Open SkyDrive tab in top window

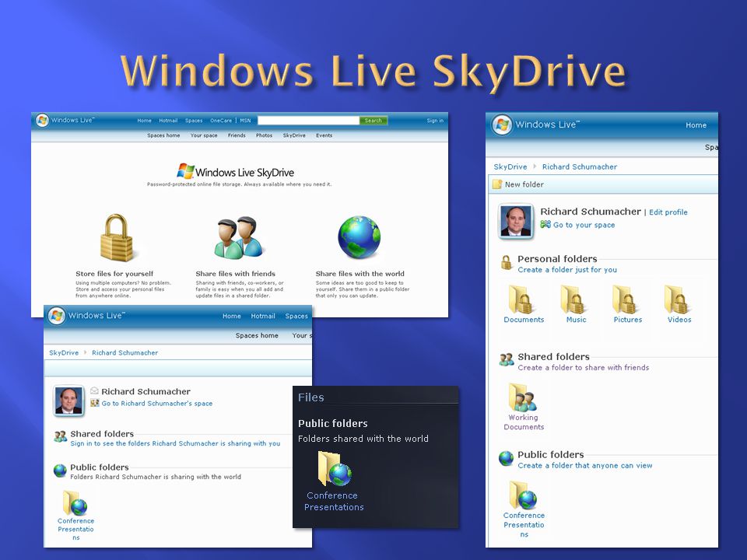pos(294,135)
